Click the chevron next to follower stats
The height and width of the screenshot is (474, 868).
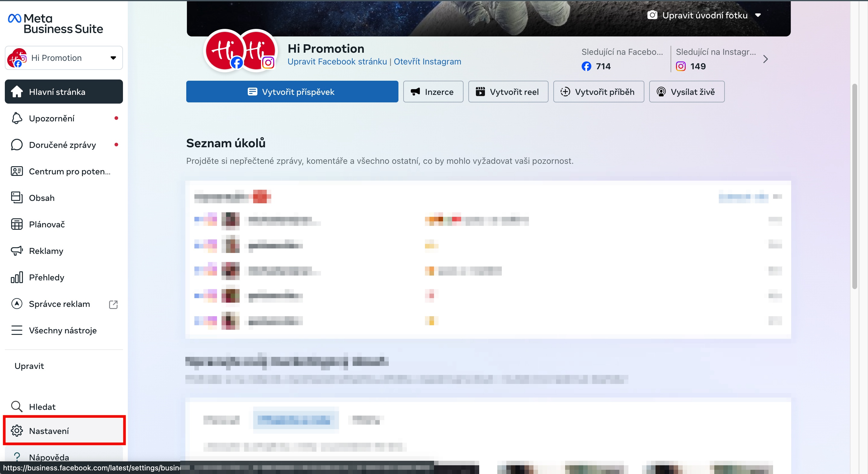click(x=766, y=59)
